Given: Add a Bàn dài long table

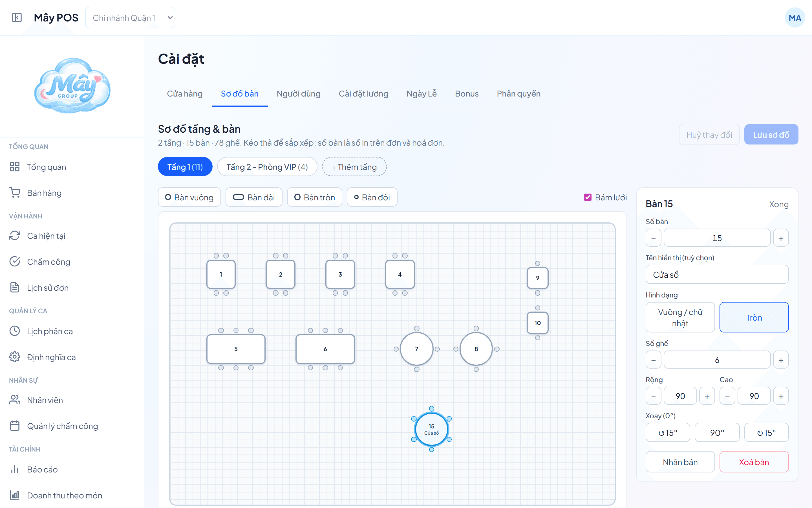Looking at the screenshot, I should 254,197.
